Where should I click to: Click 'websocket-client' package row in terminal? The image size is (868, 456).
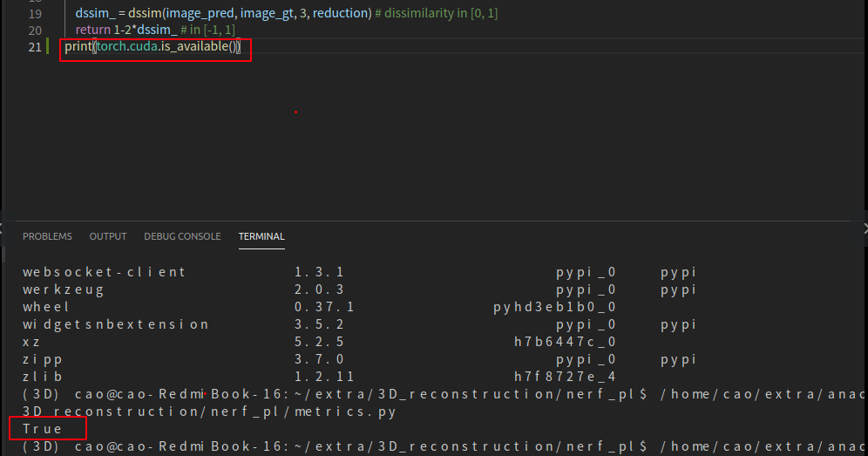[x=359, y=272]
